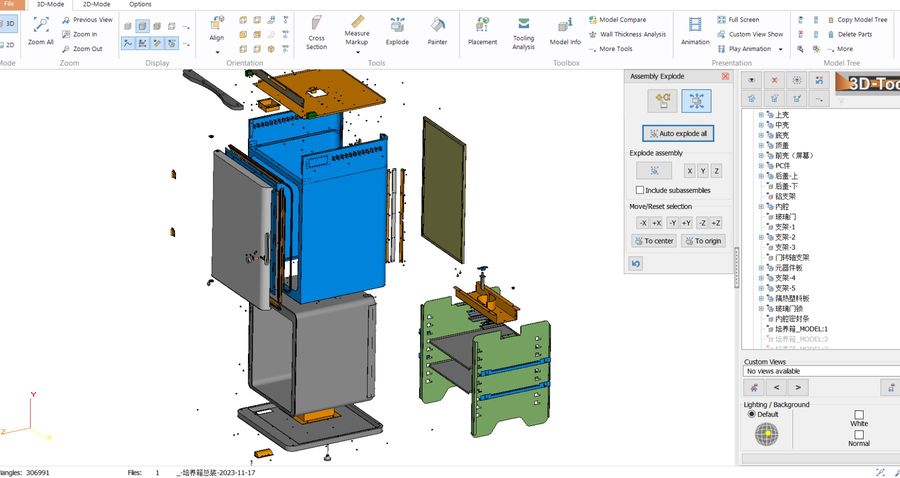Image resolution: width=900 pixels, height=478 pixels.
Task: Open the Animation tool
Action: tap(695, 32)
